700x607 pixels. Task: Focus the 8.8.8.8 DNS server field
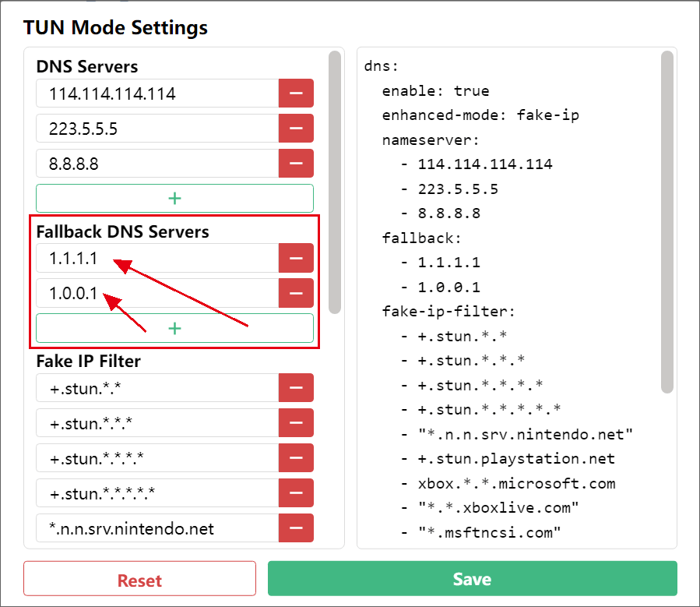(x=157, y=164)
